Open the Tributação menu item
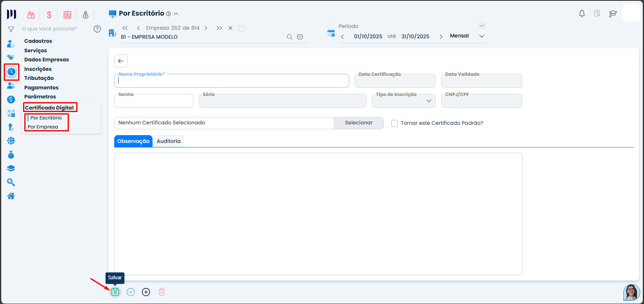The width and height of the screenshot is (644, 304). (39, 78)
